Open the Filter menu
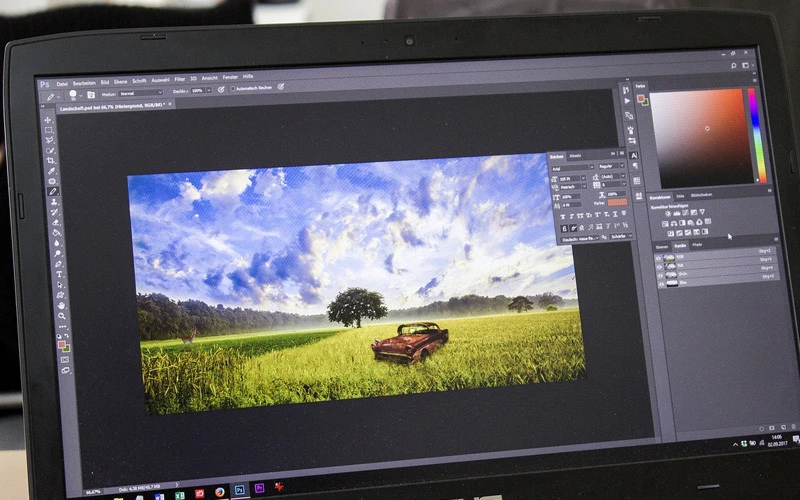Image resolution: width=800 pixels, height=500 pixels. point(179,78)
